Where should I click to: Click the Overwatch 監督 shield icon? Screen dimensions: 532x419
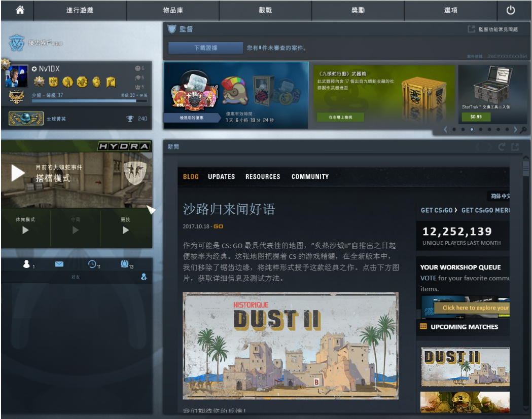point(172,29)
